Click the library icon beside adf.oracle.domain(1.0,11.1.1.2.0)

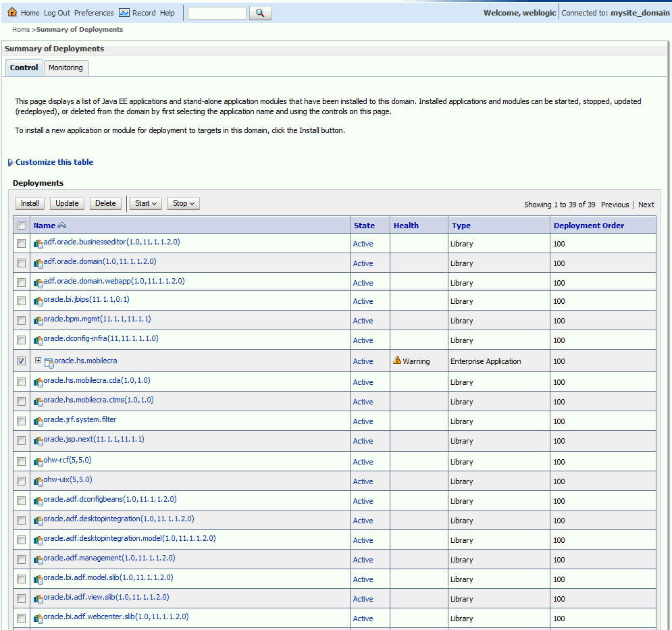click(x=38, y=263)
